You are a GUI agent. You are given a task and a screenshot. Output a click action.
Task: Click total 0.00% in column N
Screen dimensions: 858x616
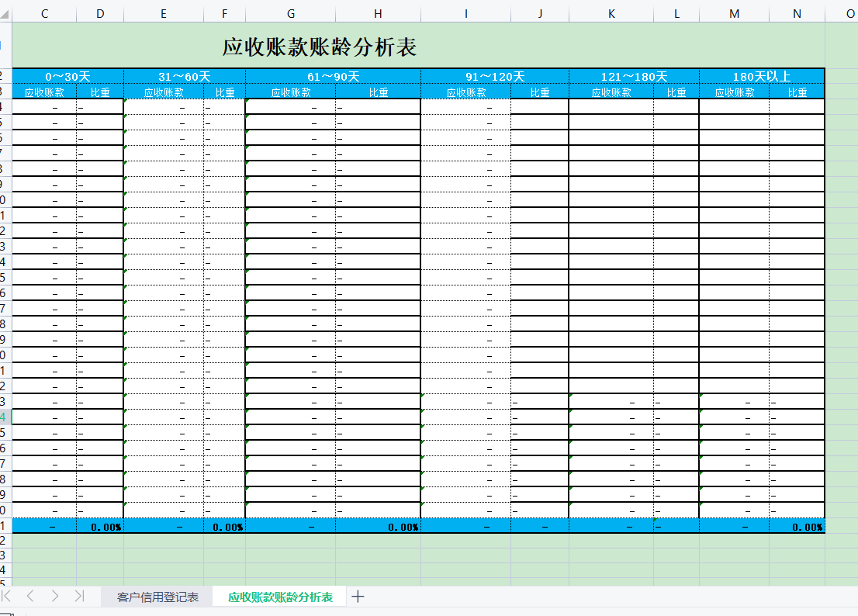pos(797,526)
